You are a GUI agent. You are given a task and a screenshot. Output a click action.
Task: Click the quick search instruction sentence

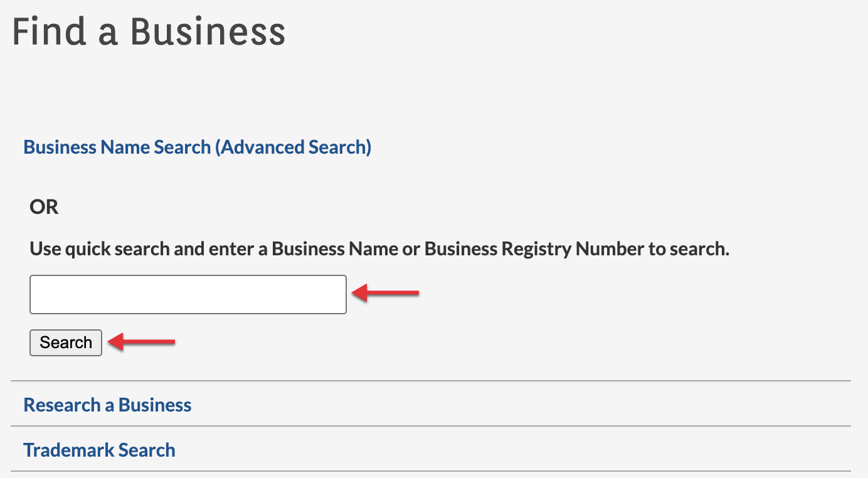click(x=379, y=249)
